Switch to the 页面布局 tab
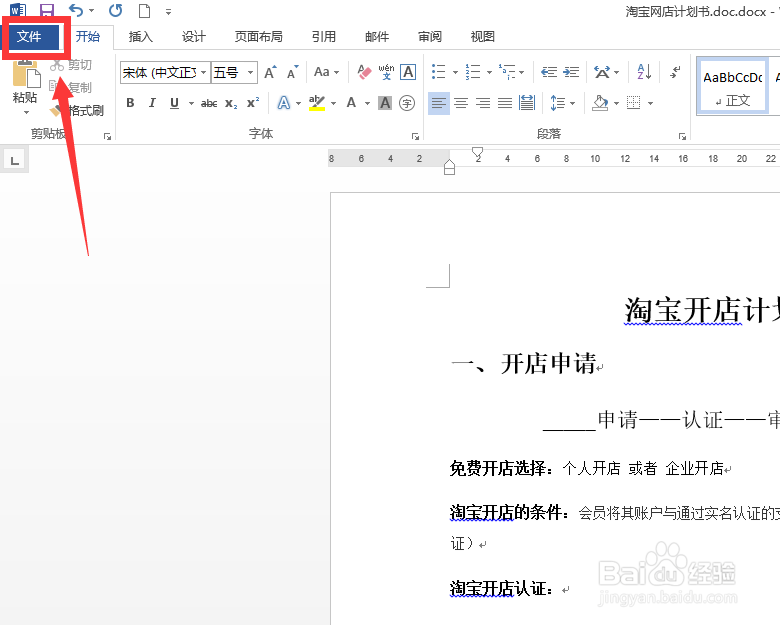 click(x=258, y=37)
